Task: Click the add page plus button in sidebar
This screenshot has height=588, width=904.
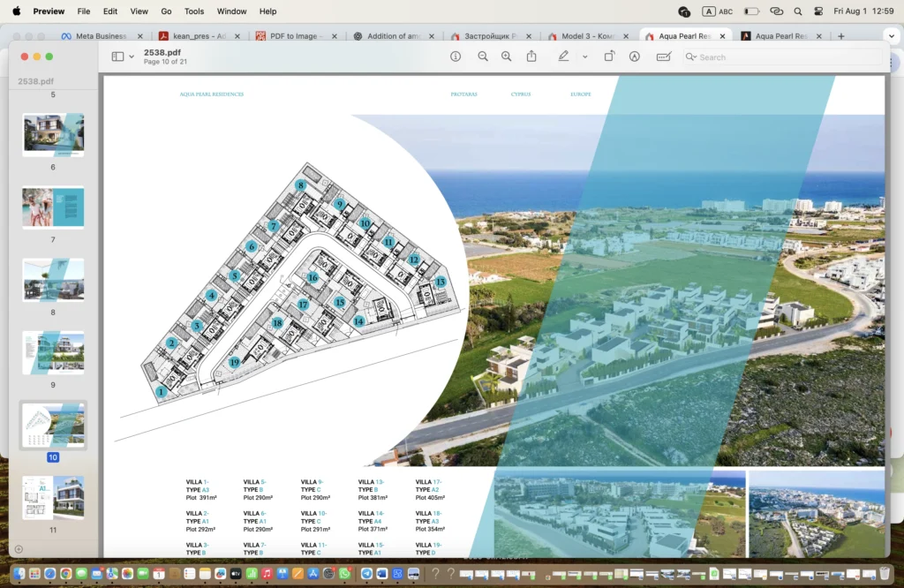Action: [x=19, y=549]
